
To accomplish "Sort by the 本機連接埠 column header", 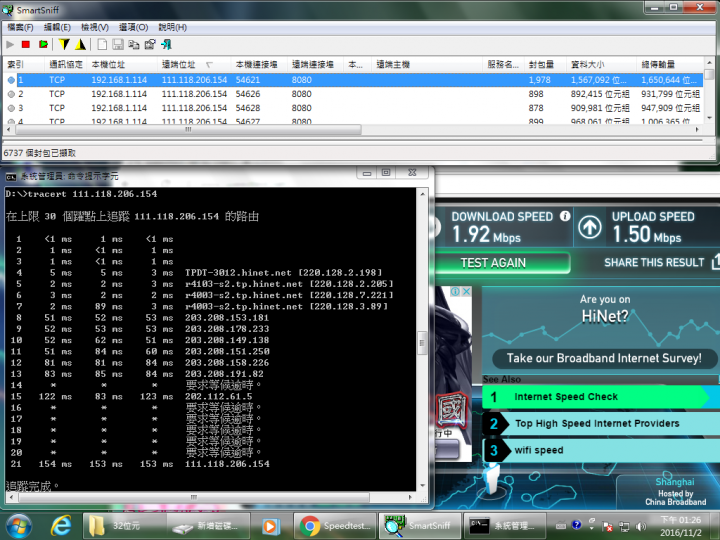I will point(259,64).
